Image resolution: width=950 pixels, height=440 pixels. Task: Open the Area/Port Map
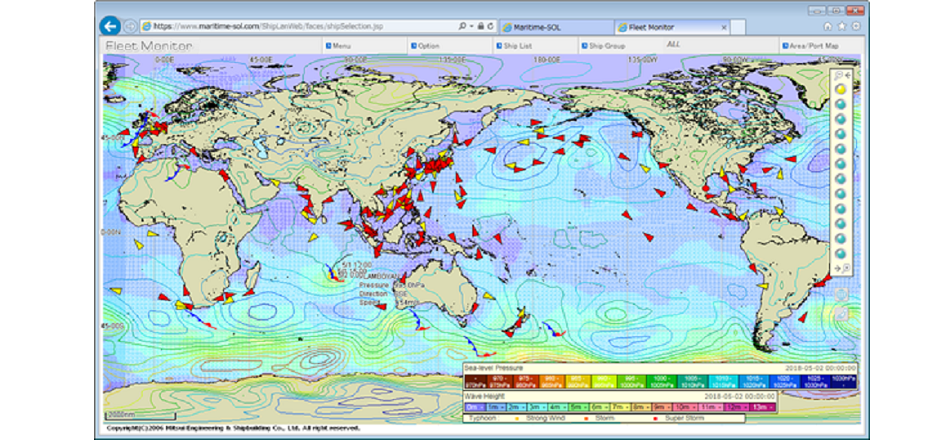[x=812, y=46]
